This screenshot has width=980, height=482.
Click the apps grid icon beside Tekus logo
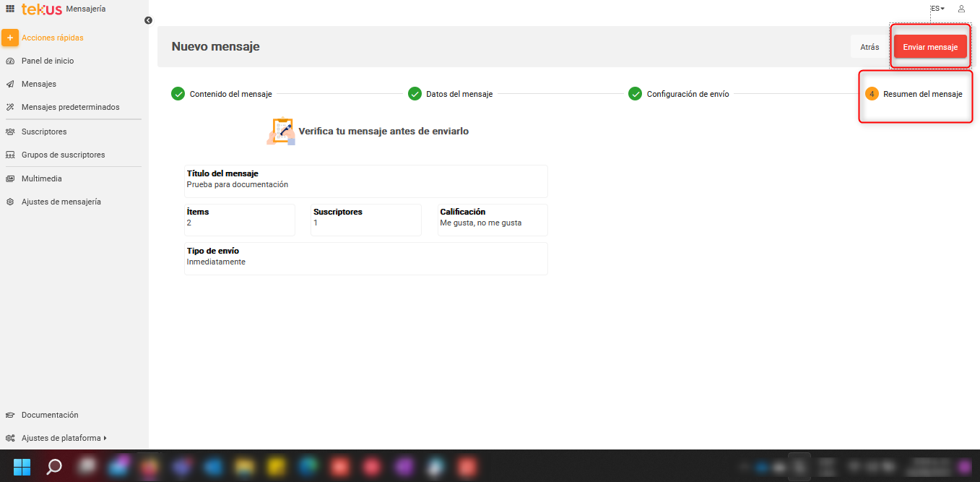pyautogui.click(x=10, y=9)
